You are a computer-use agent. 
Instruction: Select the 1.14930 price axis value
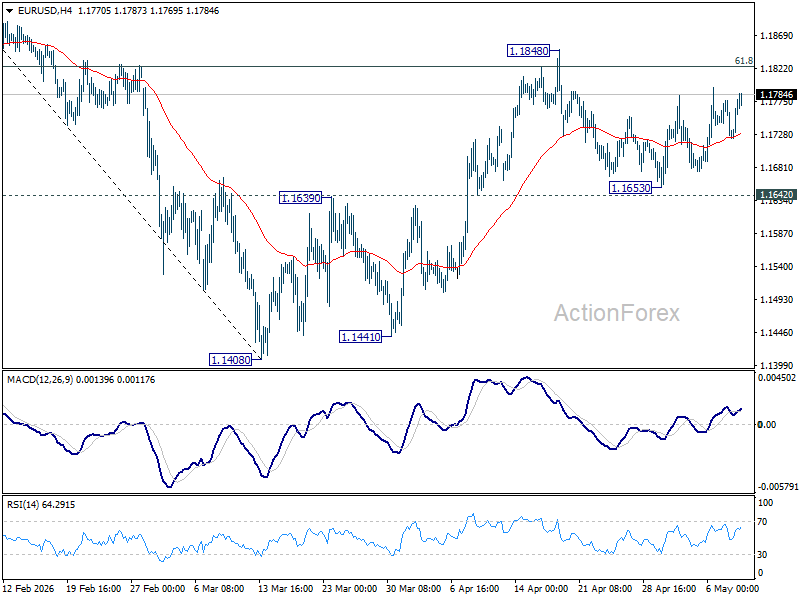click(777, 299)
